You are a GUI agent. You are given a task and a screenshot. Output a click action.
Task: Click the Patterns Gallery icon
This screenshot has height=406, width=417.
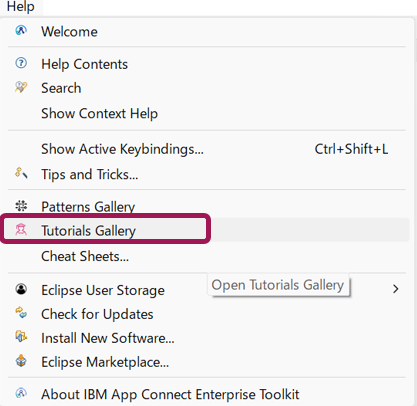[21, 206]
